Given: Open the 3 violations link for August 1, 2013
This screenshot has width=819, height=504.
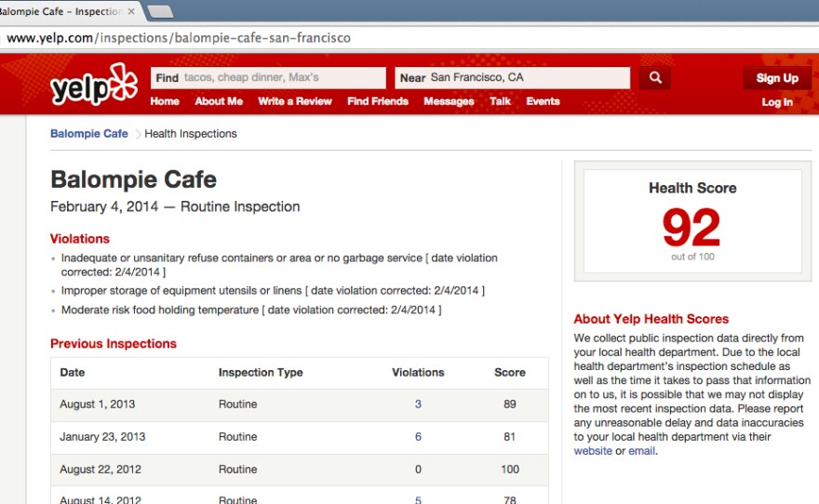Looking at the screenshot, I should pos(418,405).
